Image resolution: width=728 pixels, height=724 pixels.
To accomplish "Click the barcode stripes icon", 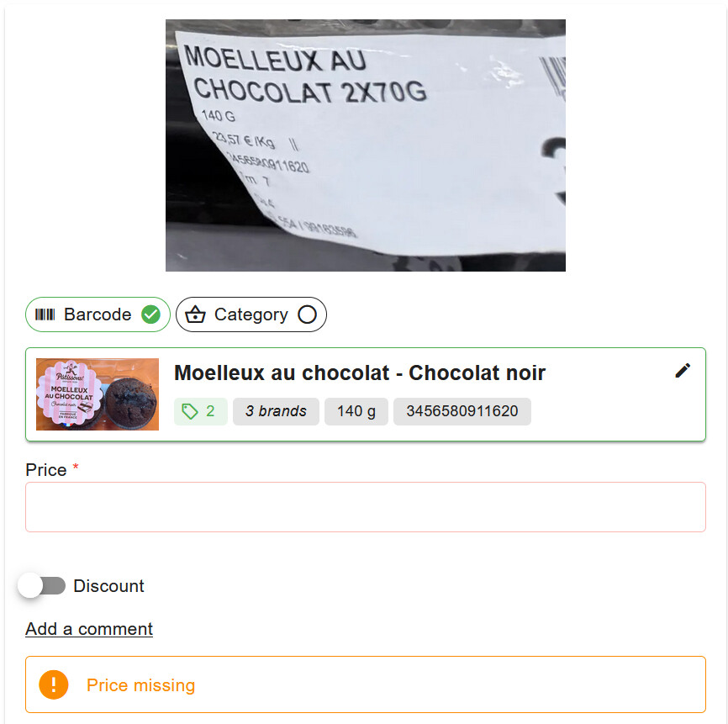I will pyautogui.click(x=45, y=314).
